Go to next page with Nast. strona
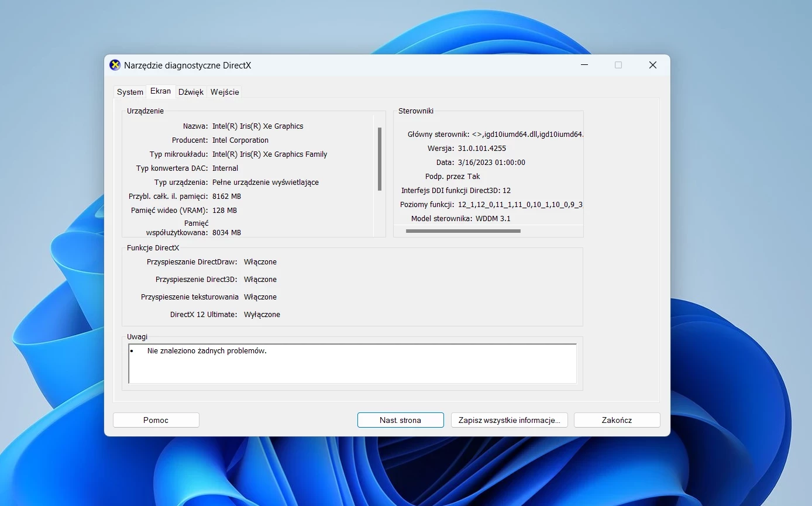 tap(401, 420)
